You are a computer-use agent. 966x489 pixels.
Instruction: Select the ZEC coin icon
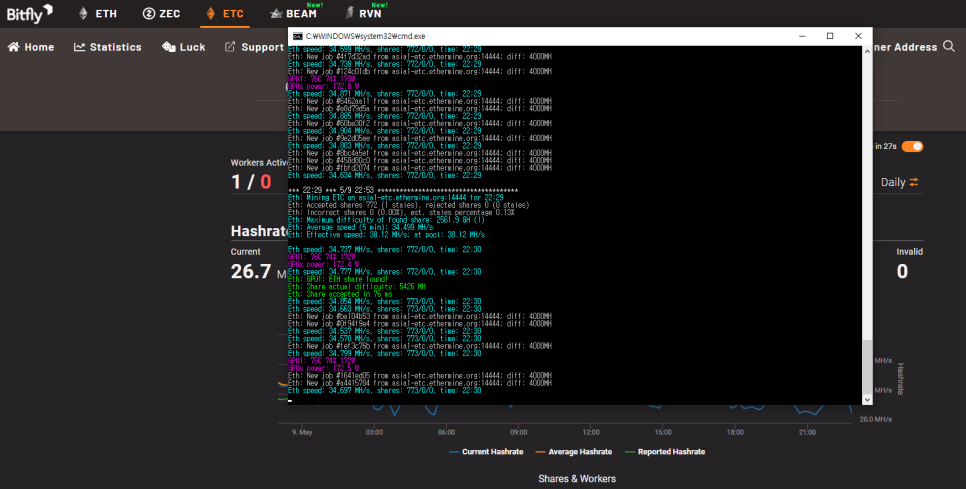tap(148, 14)
